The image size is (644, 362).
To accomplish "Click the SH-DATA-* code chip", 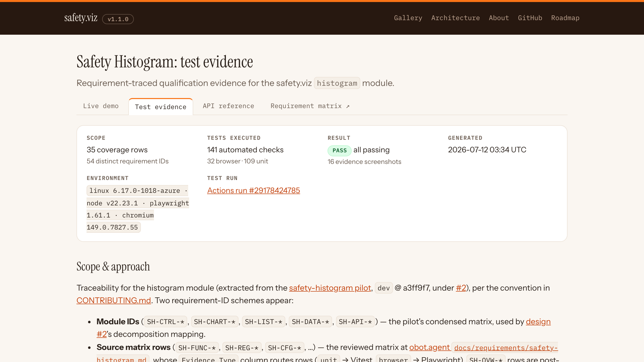I will click(310, 322).
